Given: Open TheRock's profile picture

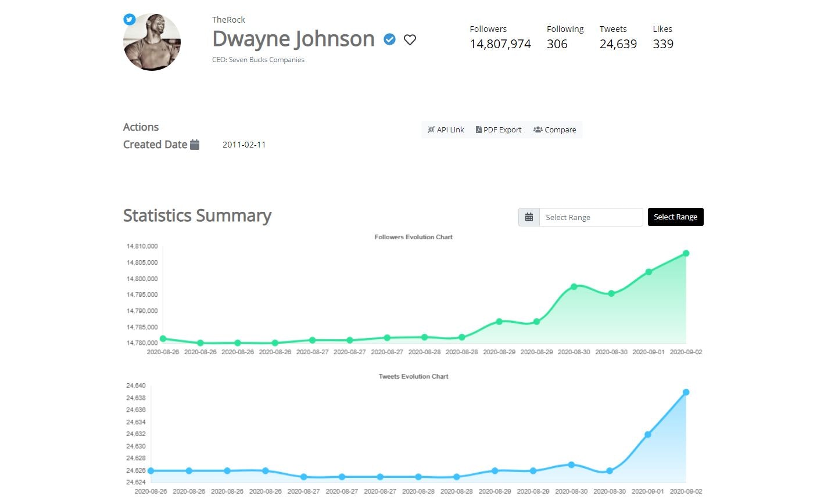Looking at the screenshot, I should [152, 41].
